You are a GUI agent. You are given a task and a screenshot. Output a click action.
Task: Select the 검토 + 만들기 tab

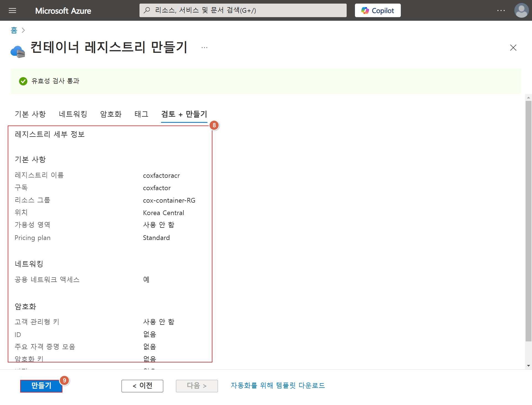tap(184, 114)
